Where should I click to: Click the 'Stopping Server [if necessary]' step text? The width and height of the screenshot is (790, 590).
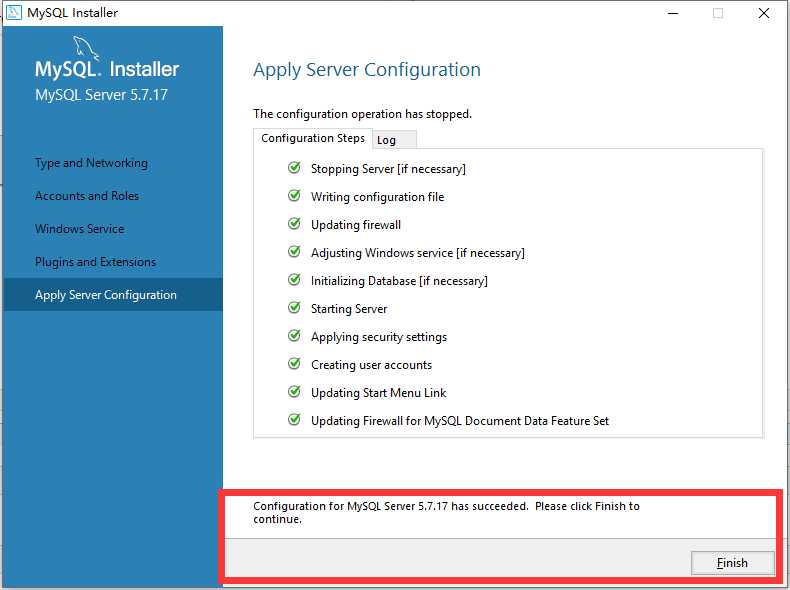click(x=388, y=169)
